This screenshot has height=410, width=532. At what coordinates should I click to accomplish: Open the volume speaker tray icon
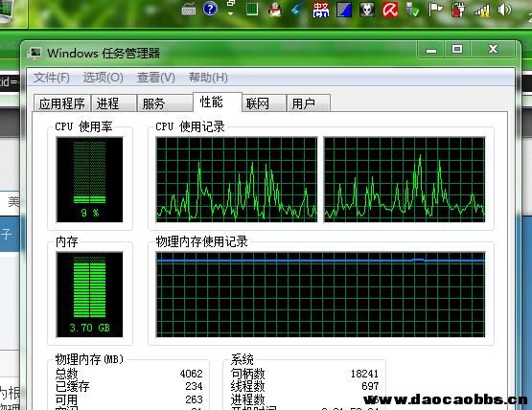click(504, 10)
